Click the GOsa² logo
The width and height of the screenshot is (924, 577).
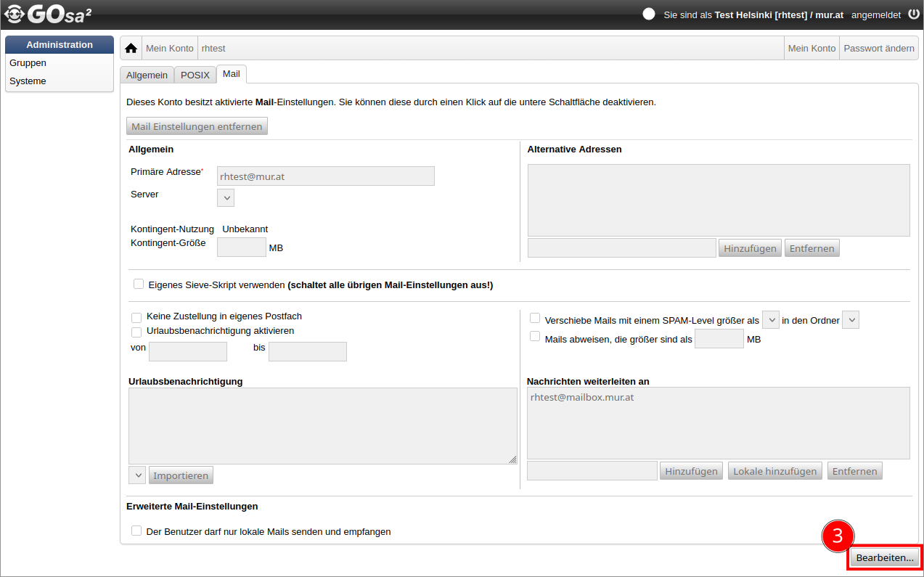pyautogui.click(x=48, y=15)
